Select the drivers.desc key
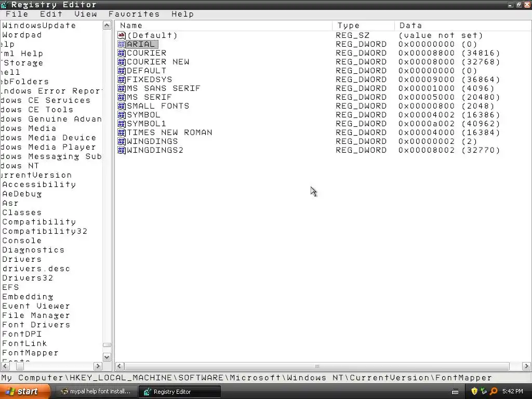This screenshot has width=532, height=399. tap(36, 269)
